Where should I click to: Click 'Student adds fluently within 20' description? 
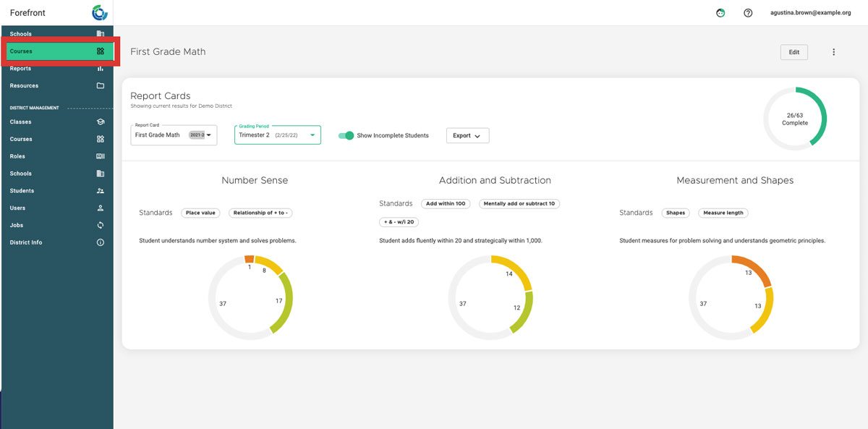coord(461,240)
